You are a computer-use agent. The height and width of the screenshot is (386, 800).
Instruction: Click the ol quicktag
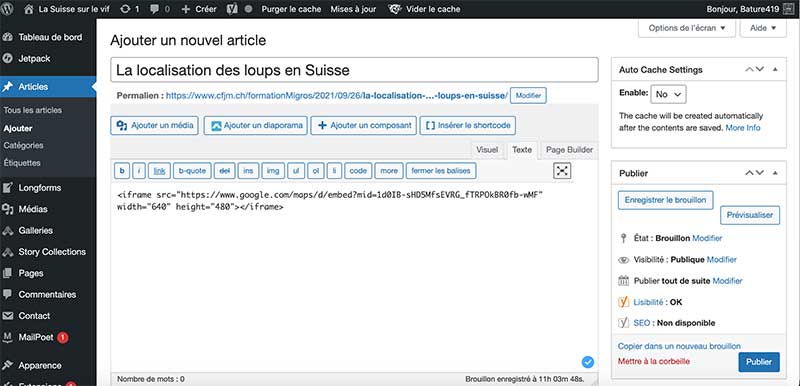point(315,171)
